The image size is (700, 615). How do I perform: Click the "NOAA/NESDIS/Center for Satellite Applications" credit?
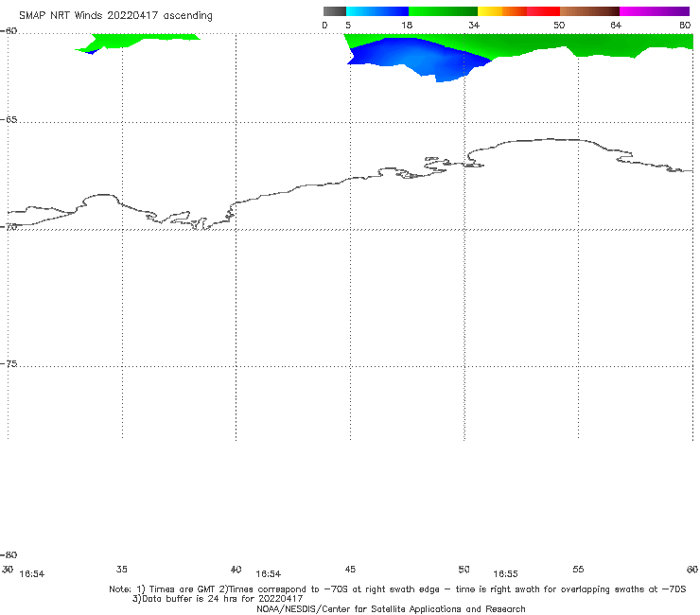click(391, 608)
